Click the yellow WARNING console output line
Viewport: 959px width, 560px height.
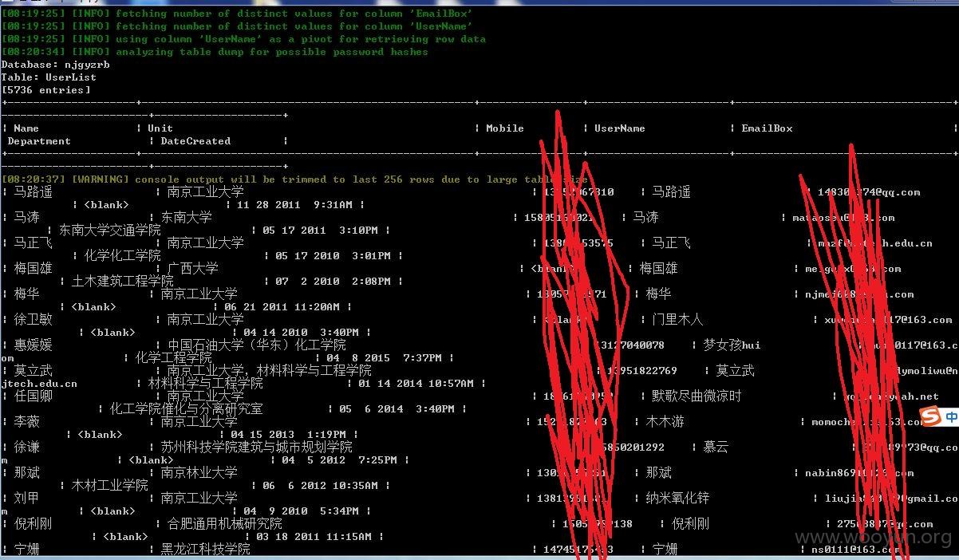pos(294,179)
